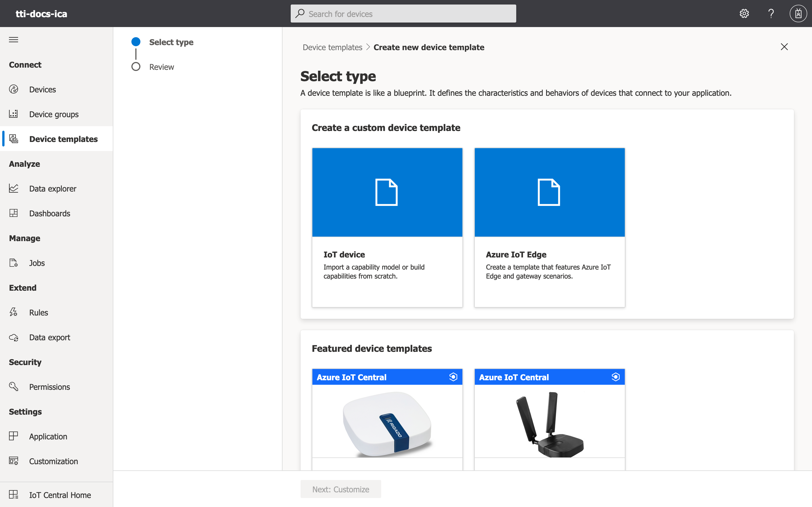Select the Dashboards icon

[x=14, y=213]
